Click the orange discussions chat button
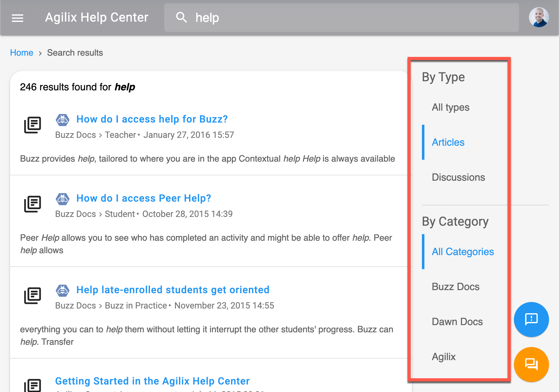The height and width of the screenshot is (392, 559). (x=531, y=364)
